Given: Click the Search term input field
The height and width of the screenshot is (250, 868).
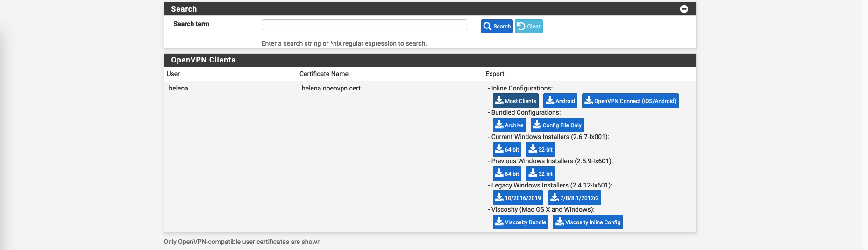Looking at the screenshot, I should pos(364,25).
